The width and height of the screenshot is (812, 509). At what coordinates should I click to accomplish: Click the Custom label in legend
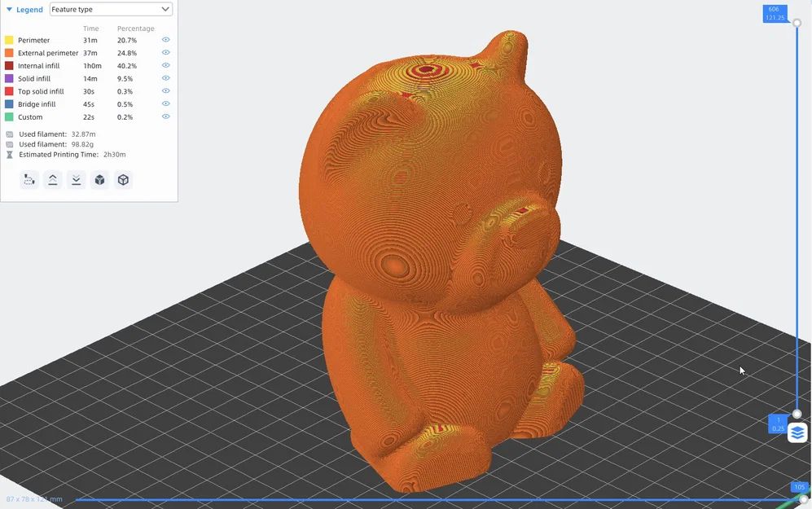click(x=30, y=117)
